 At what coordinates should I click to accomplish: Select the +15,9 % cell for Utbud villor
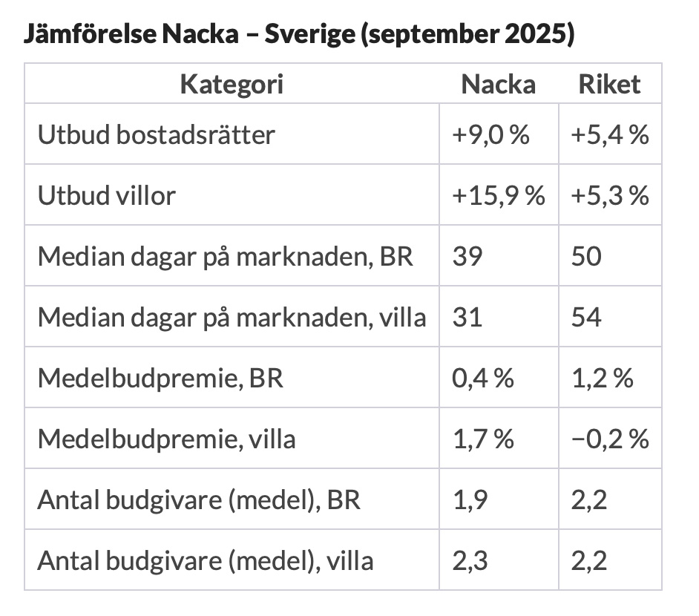point(498,196)
